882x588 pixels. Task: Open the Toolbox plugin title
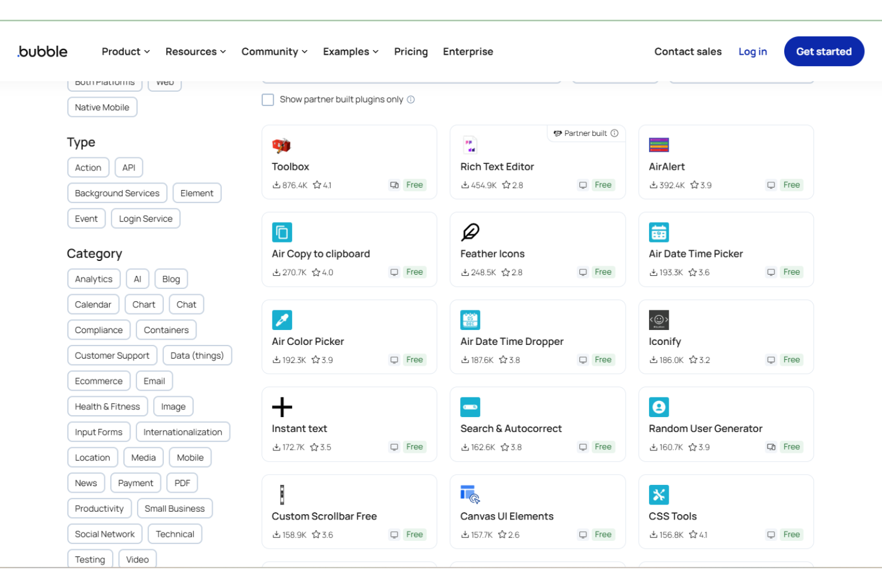(x=290, y=167)
